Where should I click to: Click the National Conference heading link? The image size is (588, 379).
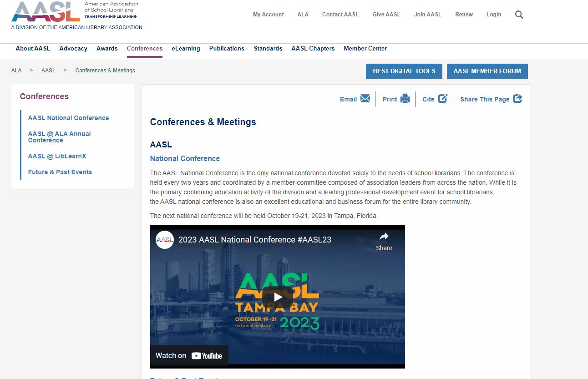point(185,158)
